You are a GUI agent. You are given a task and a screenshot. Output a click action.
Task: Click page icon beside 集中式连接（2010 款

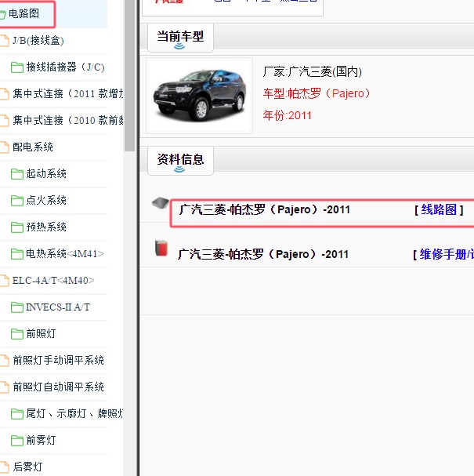[x=4, y=121]
